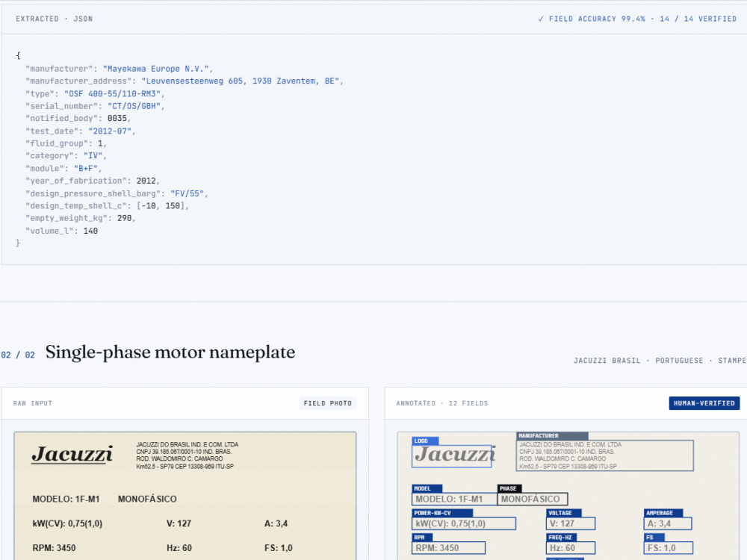Click the year_of_fabrication value 2012

click(146, 181)
